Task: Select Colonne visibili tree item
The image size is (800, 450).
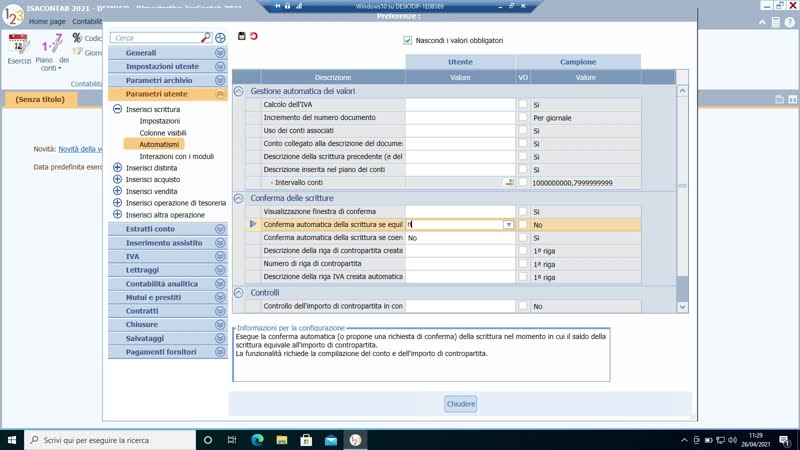Action: coord(163,133)
